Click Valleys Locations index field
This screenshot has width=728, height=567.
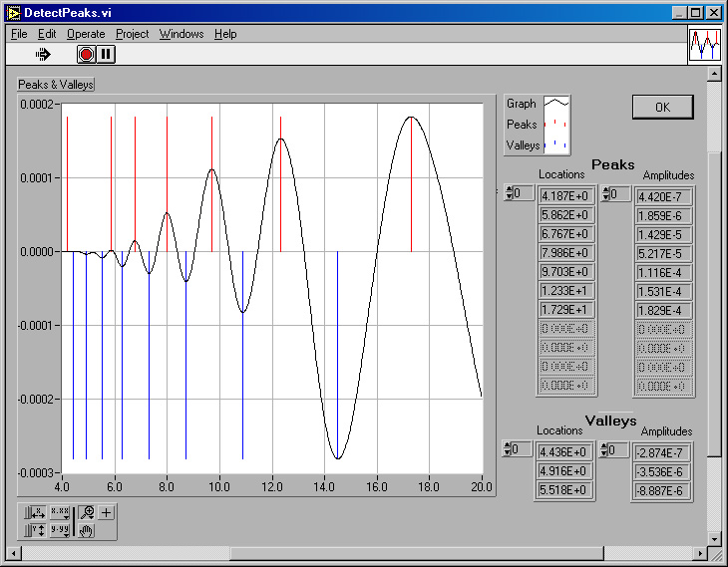[522, 449]
